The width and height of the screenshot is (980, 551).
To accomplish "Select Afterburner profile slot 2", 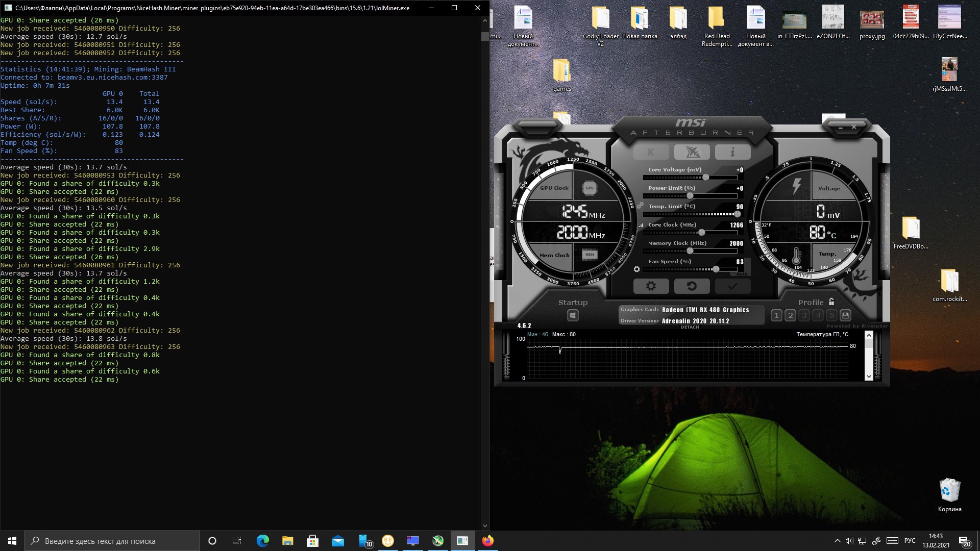I will point(790,315).
